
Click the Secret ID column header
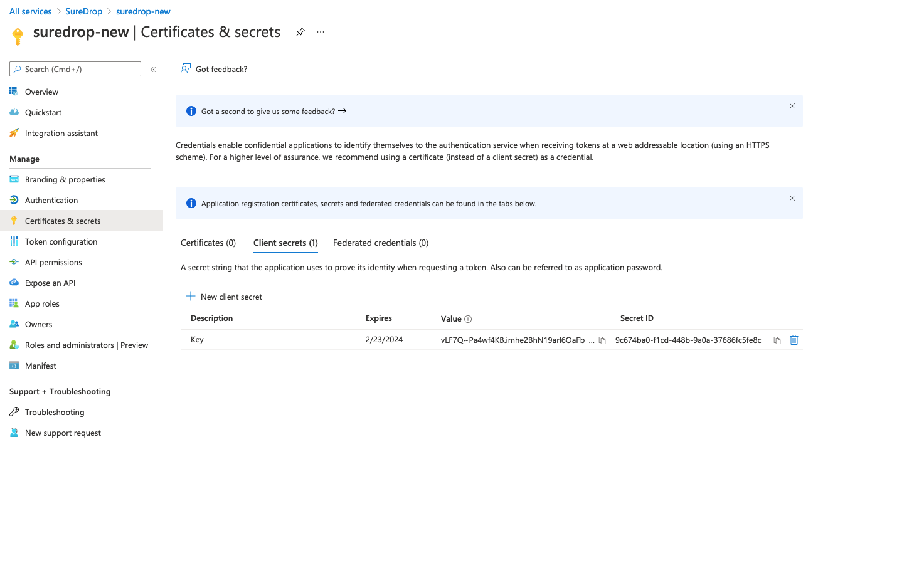pyautogui.click(x=637, y=318)
